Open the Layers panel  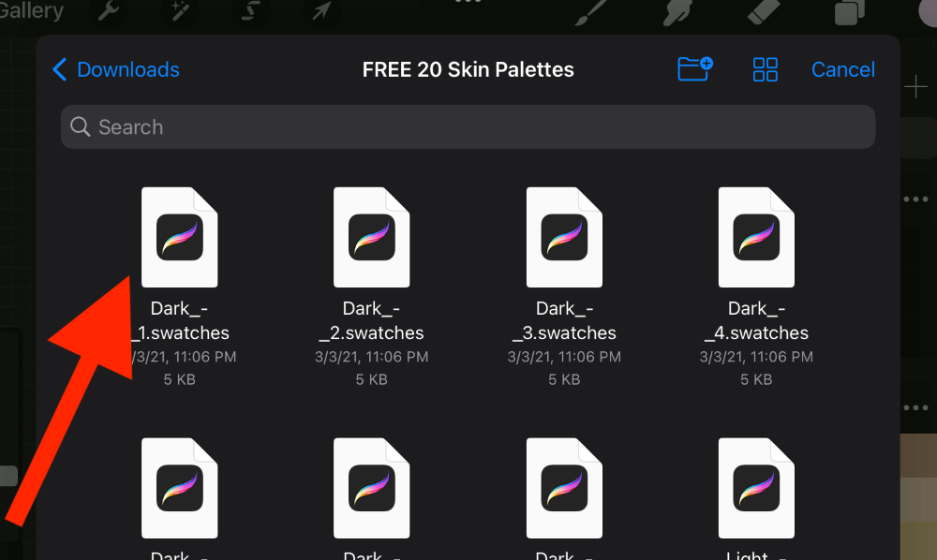(849, 12)
